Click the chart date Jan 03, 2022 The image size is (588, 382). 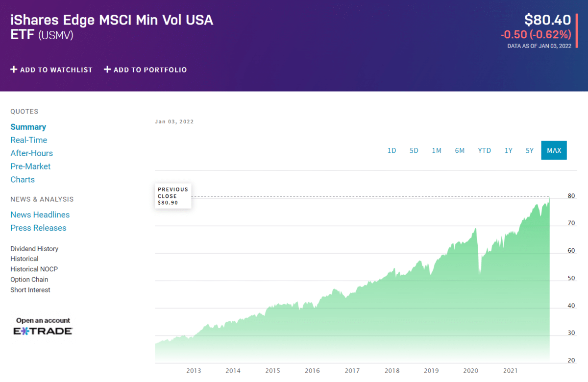174,121
